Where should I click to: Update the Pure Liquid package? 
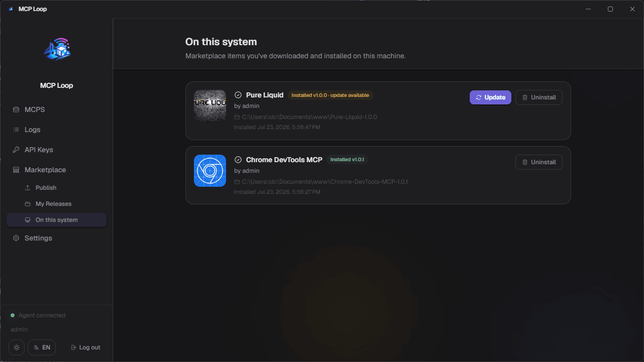pos(490,97)
